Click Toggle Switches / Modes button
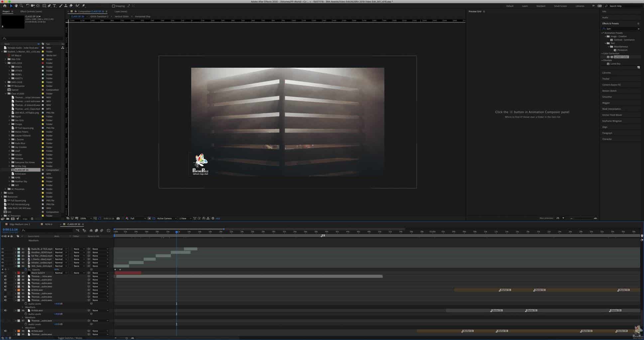644x340 pixels. click(70, 338)
